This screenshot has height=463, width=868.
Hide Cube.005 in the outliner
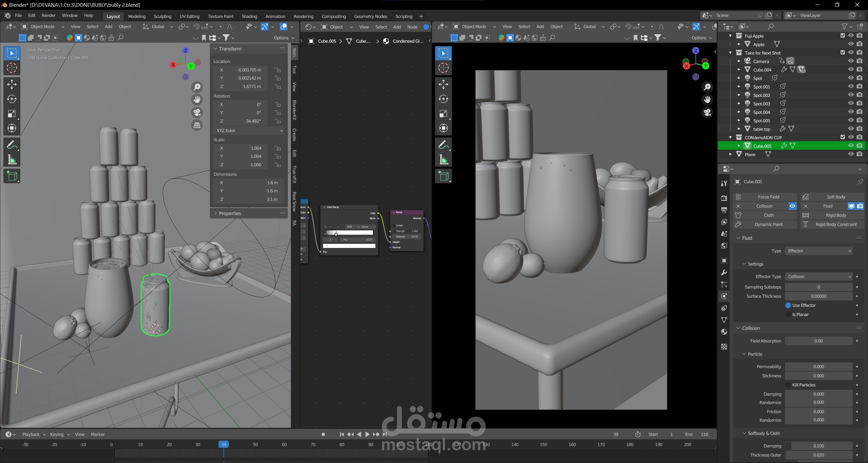click(851, 146)
